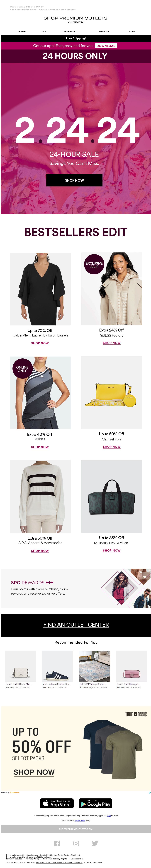The height and width of the screenshot is (868, 151).
Task: Click the Shop Premium Outlets Simon logo
Action: point(76,20)
